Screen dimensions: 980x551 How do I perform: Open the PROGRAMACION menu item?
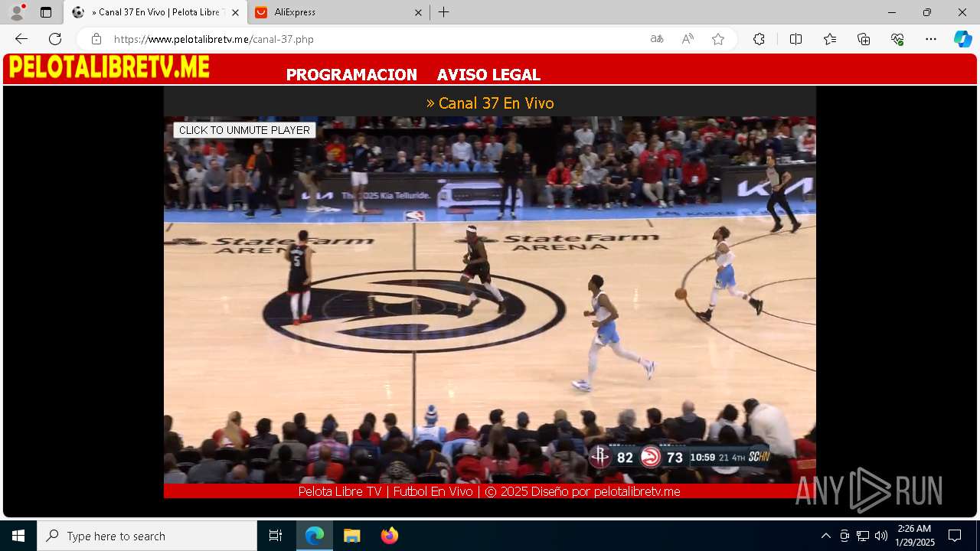(351, 75)
